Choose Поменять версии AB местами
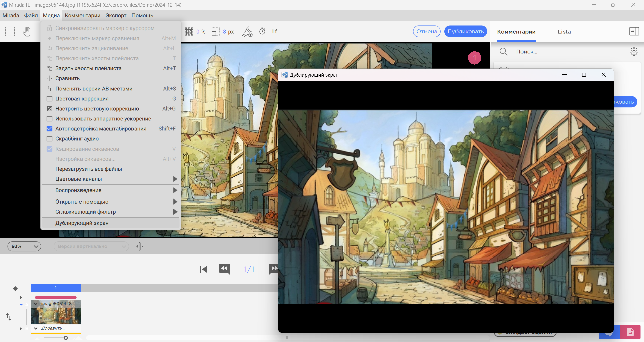Viewport: 644px width, 342px height. (111, 89)
